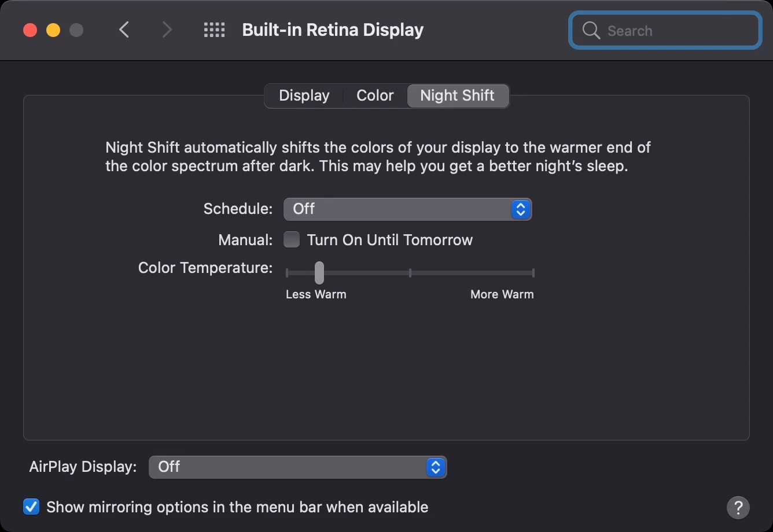The height and width of the screenshot is (532, 773).
Task: Minimize the window with the yellow button
Action: click(53, 30)
